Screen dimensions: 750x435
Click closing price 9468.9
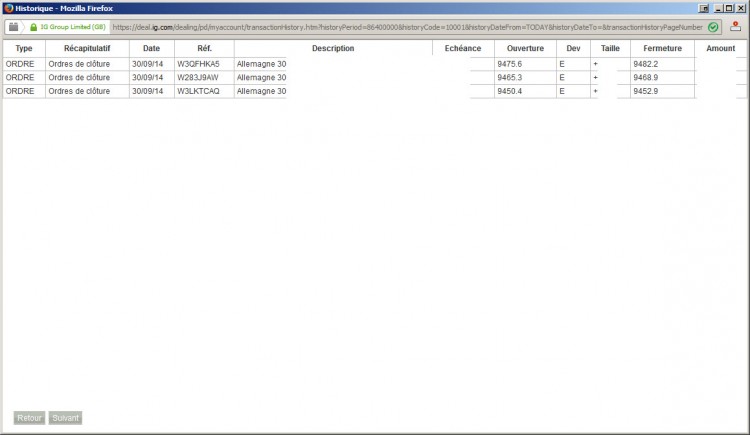646,78
